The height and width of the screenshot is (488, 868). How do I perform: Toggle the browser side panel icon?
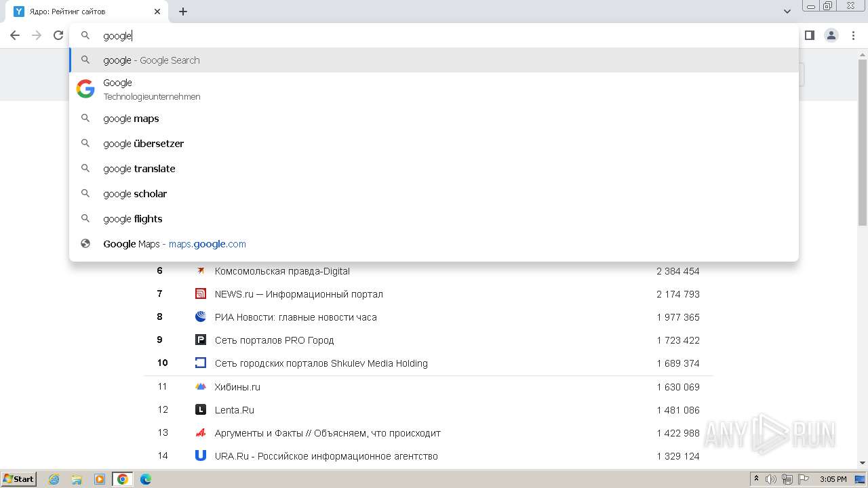point(809,35)
